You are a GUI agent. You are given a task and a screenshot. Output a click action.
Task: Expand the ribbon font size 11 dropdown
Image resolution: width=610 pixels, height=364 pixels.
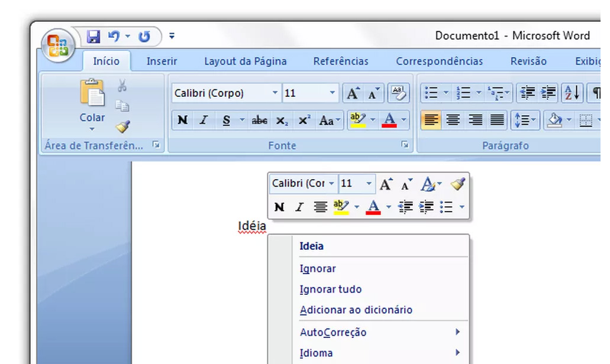[332, 93]
